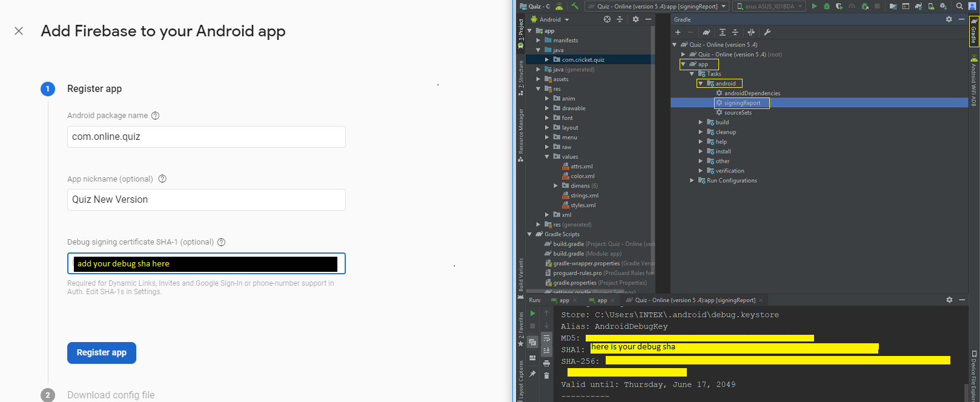This screenshot has height=402, width=980.
Task: Click the Register app button
Action: [102, 353]
